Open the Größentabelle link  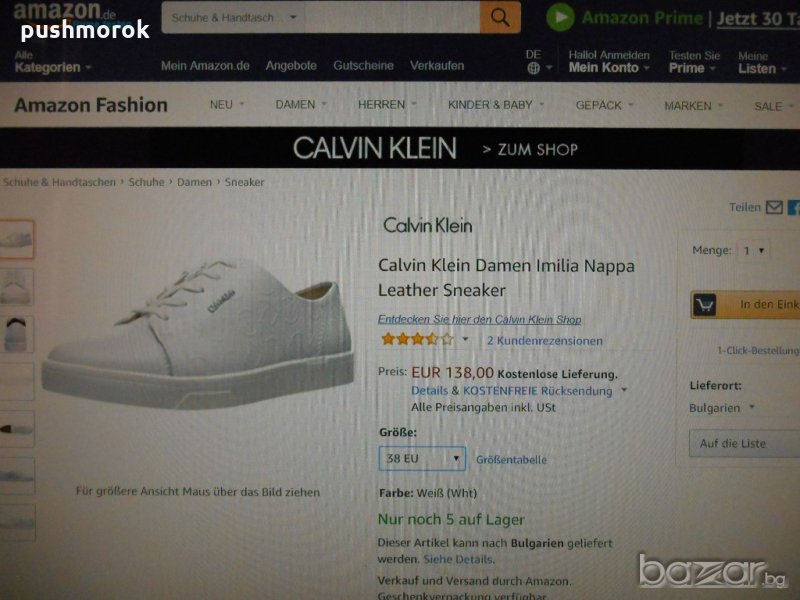(511, 460)
